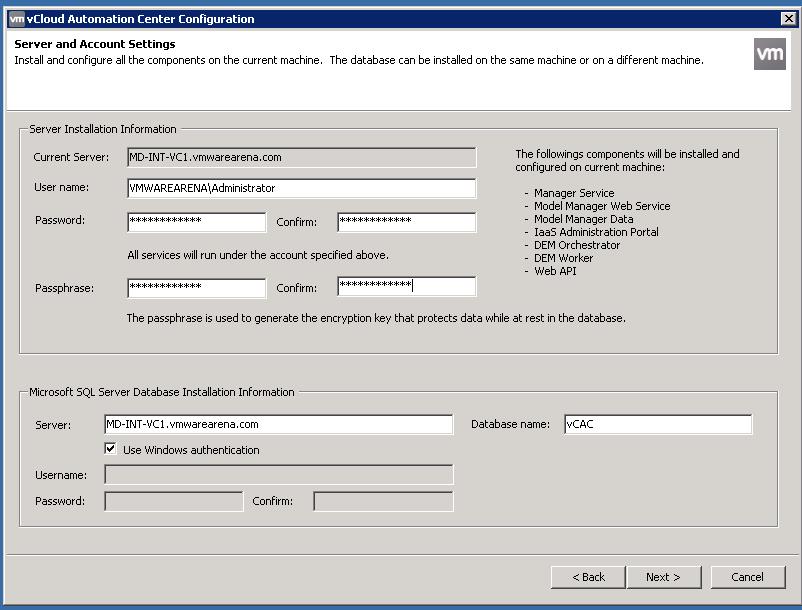Viewport: 802px width, 610px height.
Task: Click 'Server Installation Information' group label
Action: tap(103, 129)
